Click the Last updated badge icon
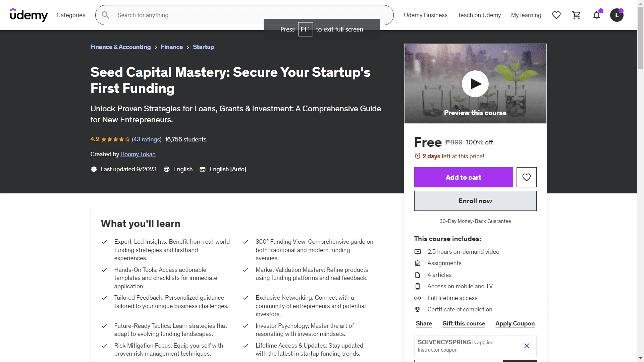The image size is (644, 362). [94, 169]
